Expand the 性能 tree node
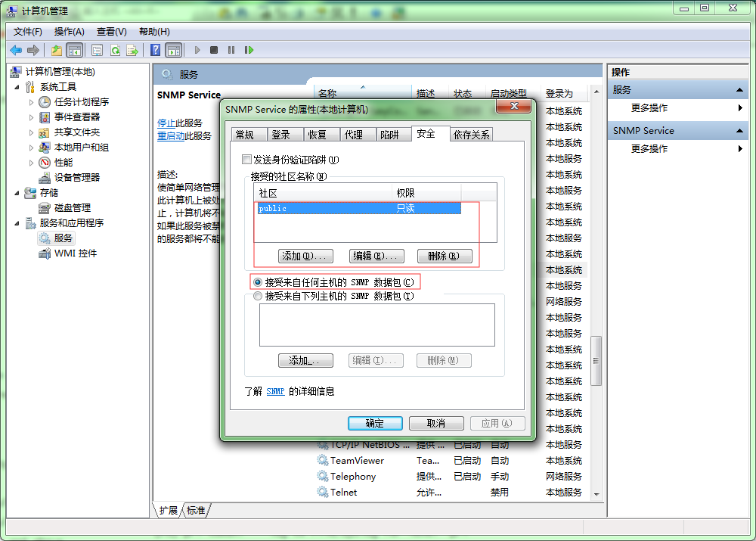 click(x=31, y=163)
